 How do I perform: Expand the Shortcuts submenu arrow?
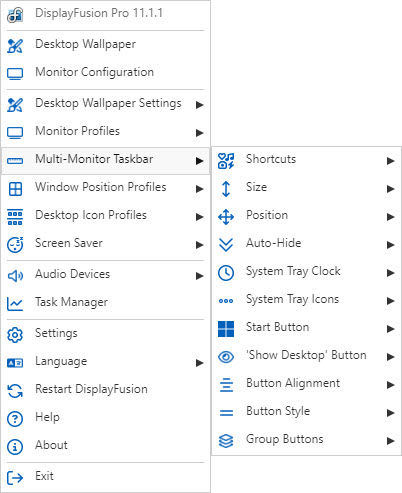click(x=391, y=161)
